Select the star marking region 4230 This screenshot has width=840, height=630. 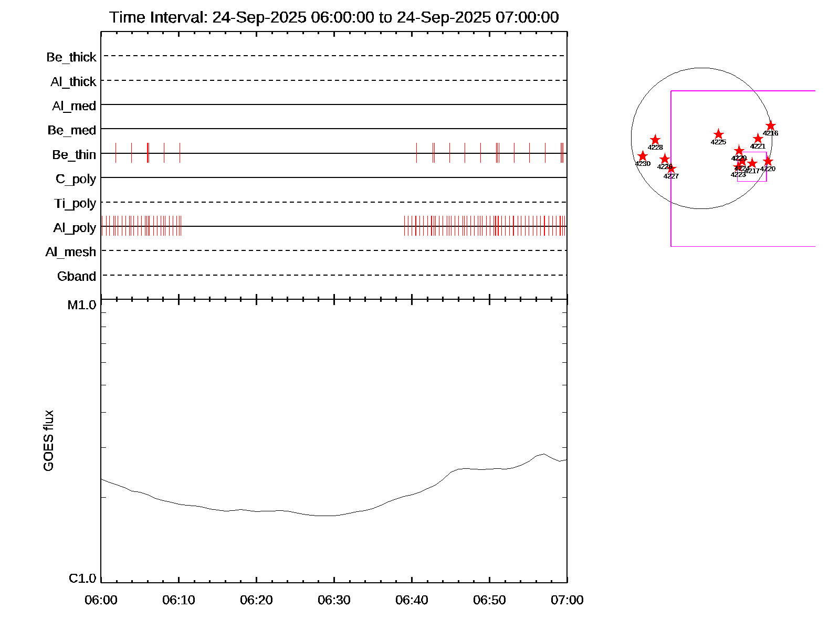click(x=642, y=156)
